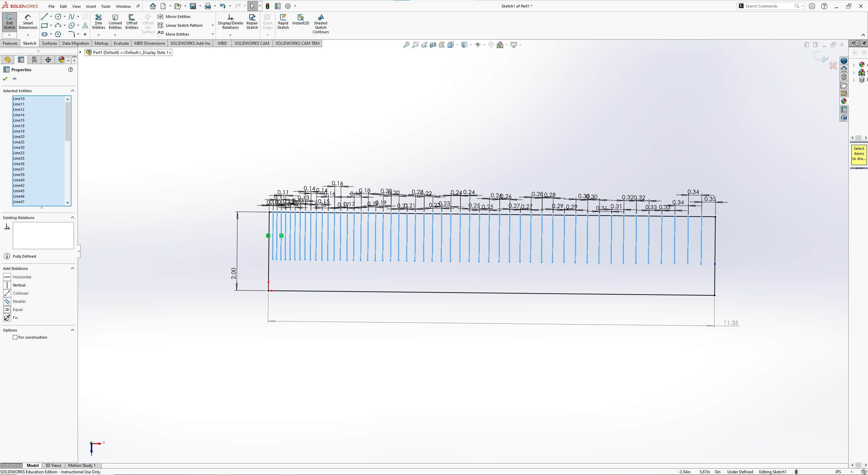Open the Options gear icon
The height and width of the screenshot is (475, 868).
click(288, 6)
